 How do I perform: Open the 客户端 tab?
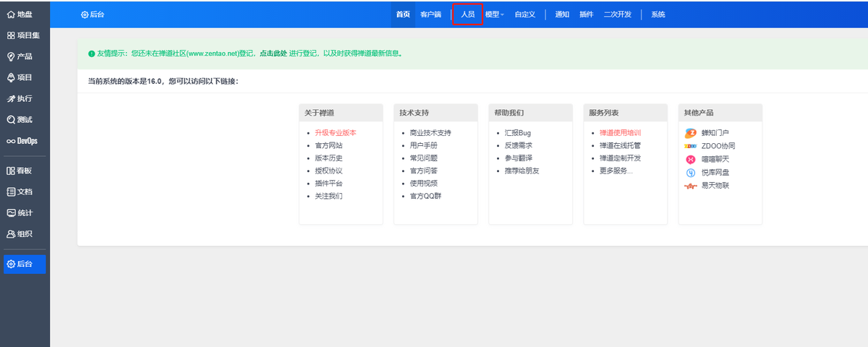click(x=431, y=14)
